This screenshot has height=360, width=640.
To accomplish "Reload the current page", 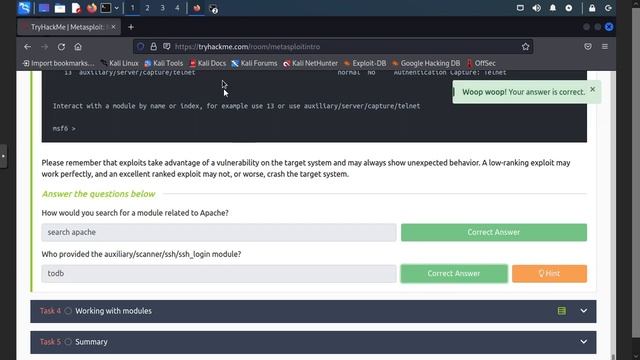I will 61,47.
